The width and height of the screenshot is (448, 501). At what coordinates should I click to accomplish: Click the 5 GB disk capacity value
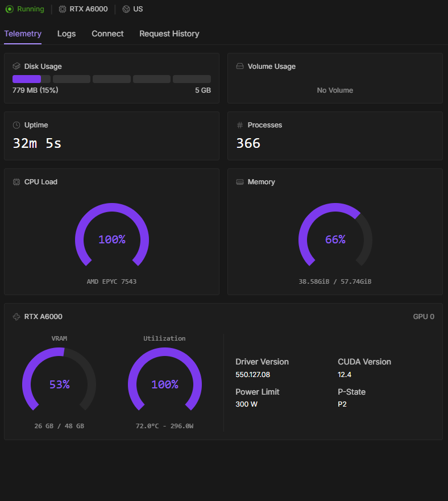tap(203, 90)
